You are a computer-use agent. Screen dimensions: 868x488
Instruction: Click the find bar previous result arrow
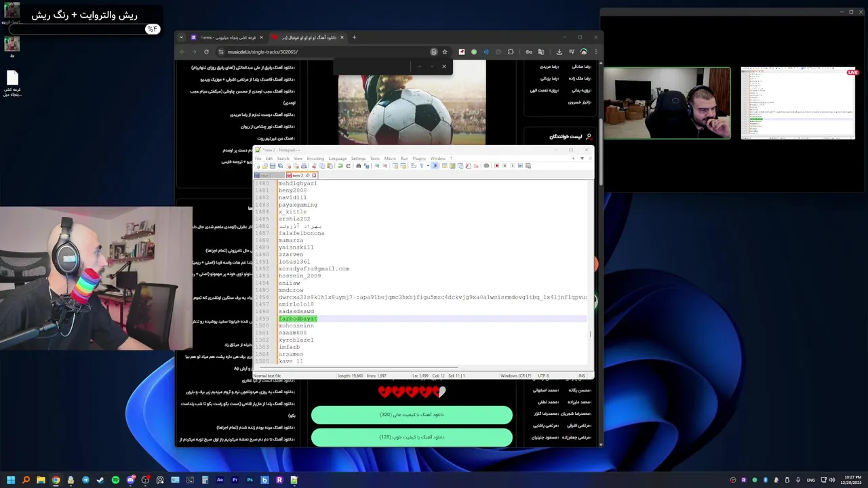coord(419,66)
